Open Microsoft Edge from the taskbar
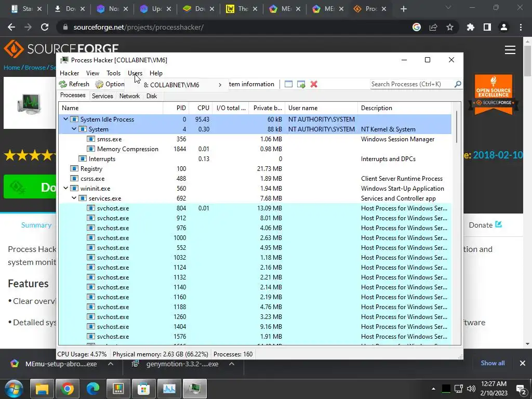The image size is (532, 399). coord(93,389)
